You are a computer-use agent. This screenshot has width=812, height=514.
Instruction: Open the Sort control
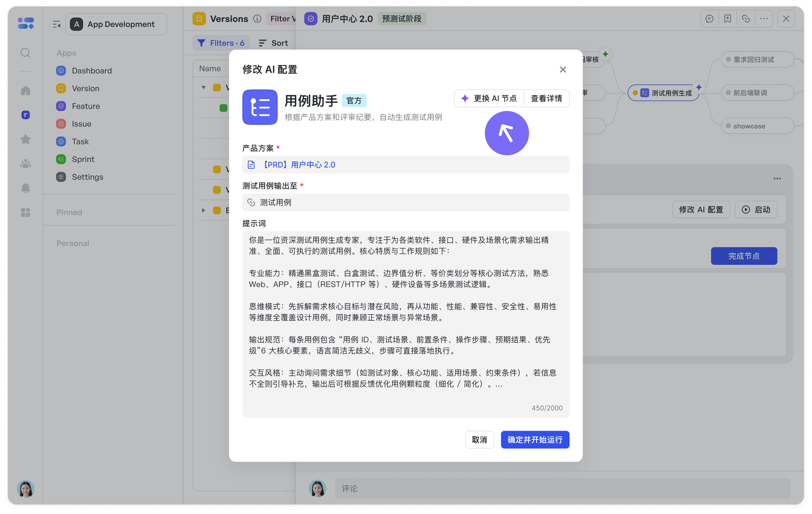coord(273,43)
